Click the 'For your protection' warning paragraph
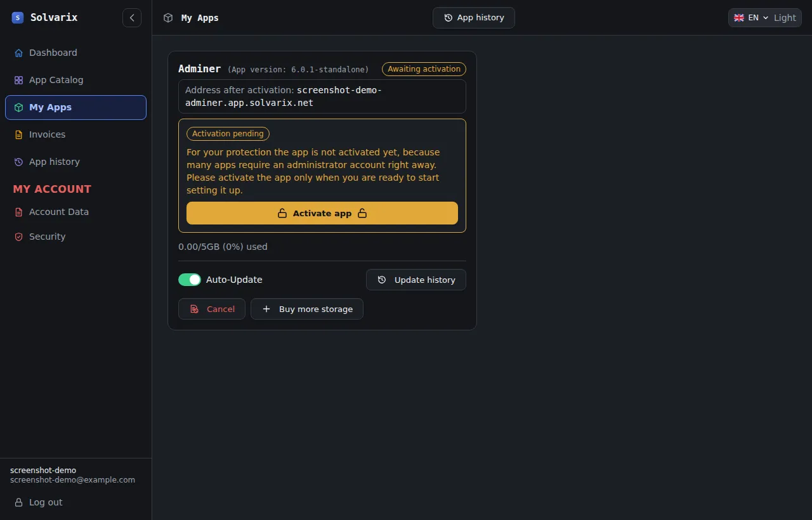Screen dimensions: 812x520 (313, 171)
